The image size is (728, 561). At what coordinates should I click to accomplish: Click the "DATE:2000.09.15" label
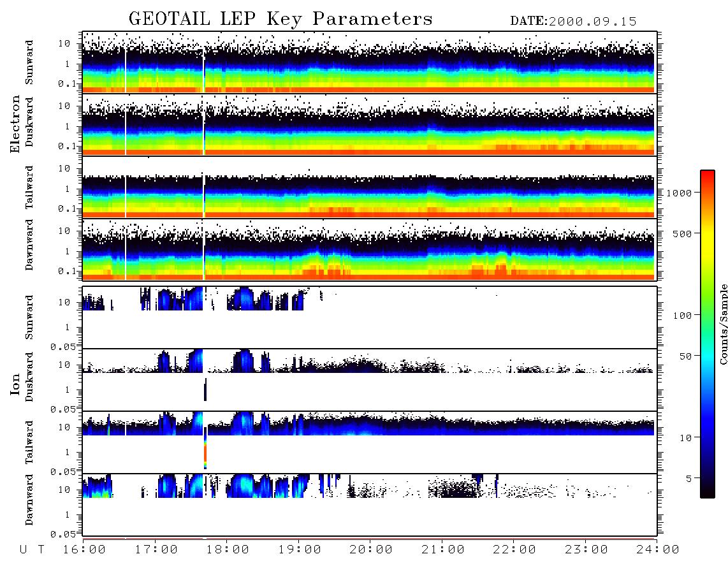click(x=573, y=22)
